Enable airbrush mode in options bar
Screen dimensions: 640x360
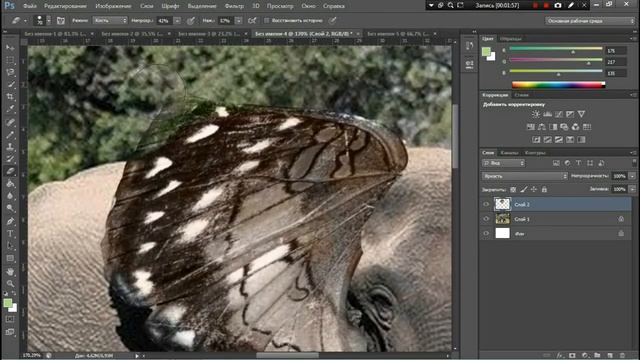click(252, 20)
